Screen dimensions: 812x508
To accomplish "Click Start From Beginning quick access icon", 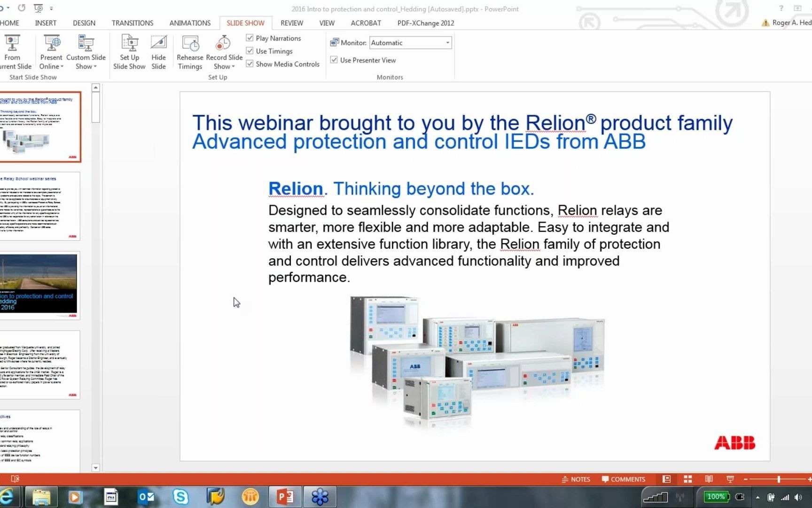I will [x=39, y=8].
